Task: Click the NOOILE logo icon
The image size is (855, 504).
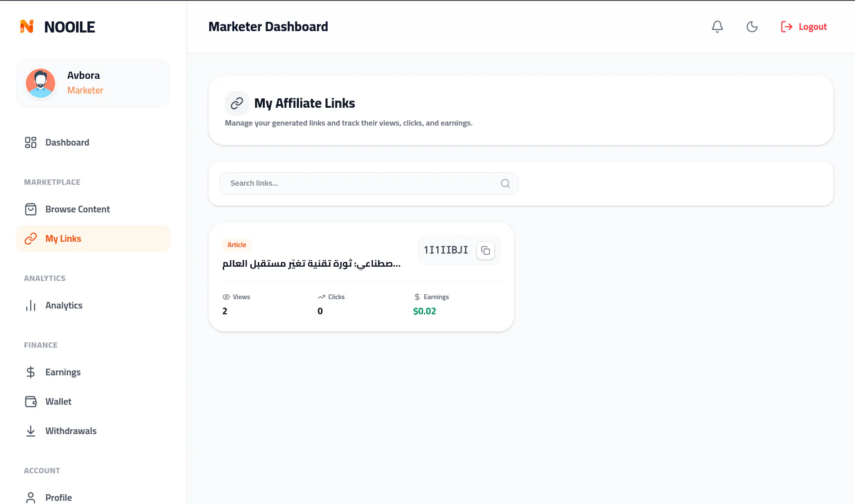Action: pyautogui.click(x=27, y=27)
